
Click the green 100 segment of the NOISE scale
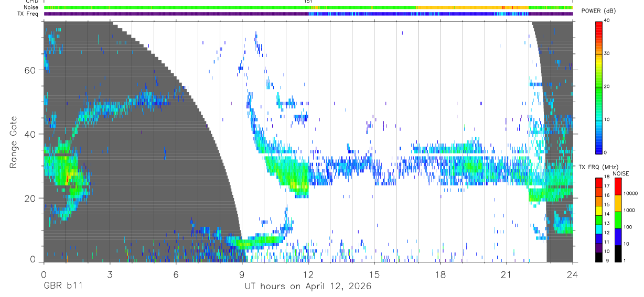coord(617,219)
